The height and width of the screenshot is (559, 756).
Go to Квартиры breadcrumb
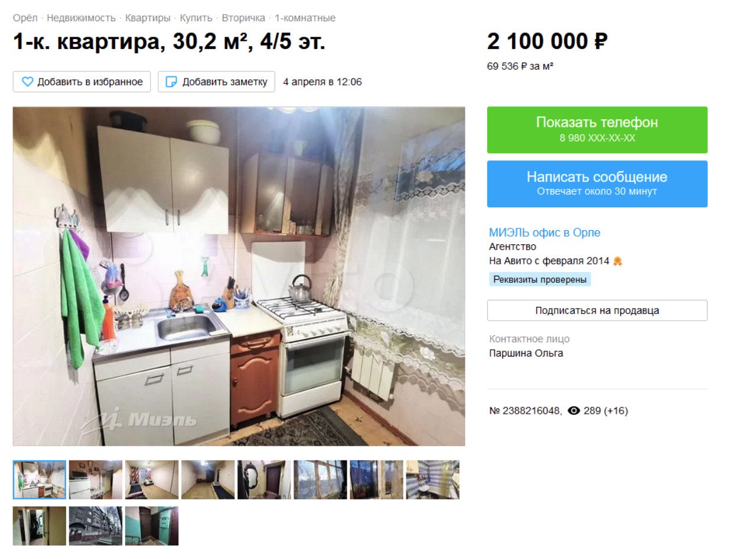(x=148, y=18)
